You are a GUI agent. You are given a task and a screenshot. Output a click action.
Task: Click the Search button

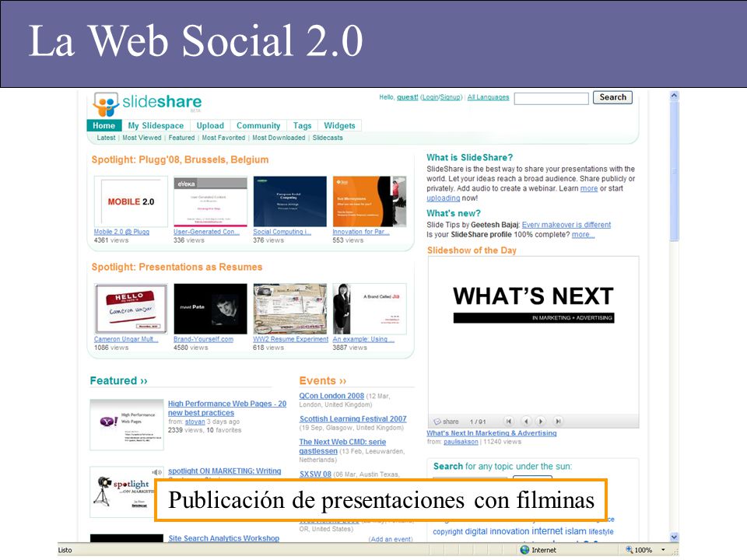[612, 97]
